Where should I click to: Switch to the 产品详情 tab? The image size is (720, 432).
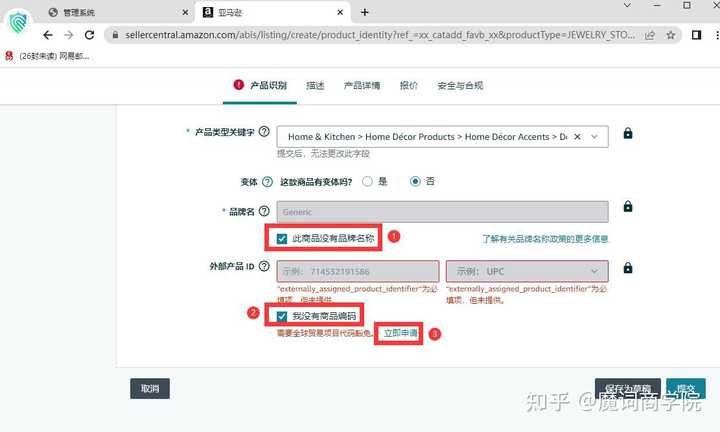(362, 85)
